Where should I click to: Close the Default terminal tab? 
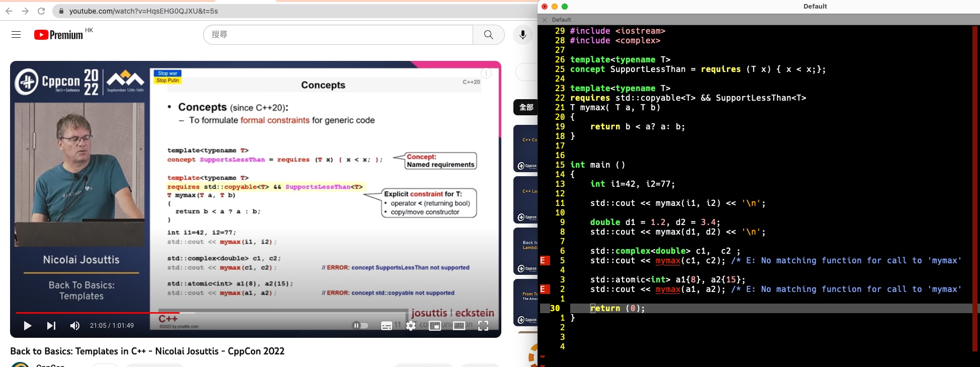pyautogui.click(x=545, y=20)
